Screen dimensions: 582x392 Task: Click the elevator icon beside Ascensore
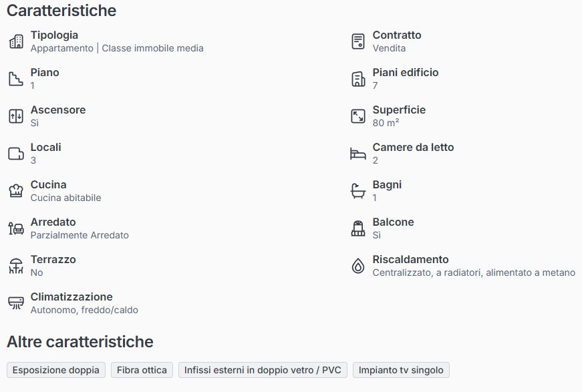(16, 116)
